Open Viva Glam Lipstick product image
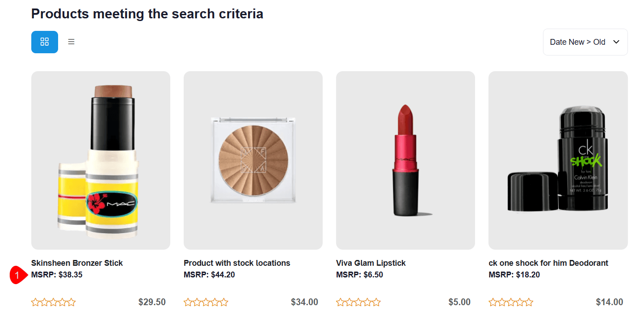Viewport: 644px width, 315px height. [x=405, y=160]
